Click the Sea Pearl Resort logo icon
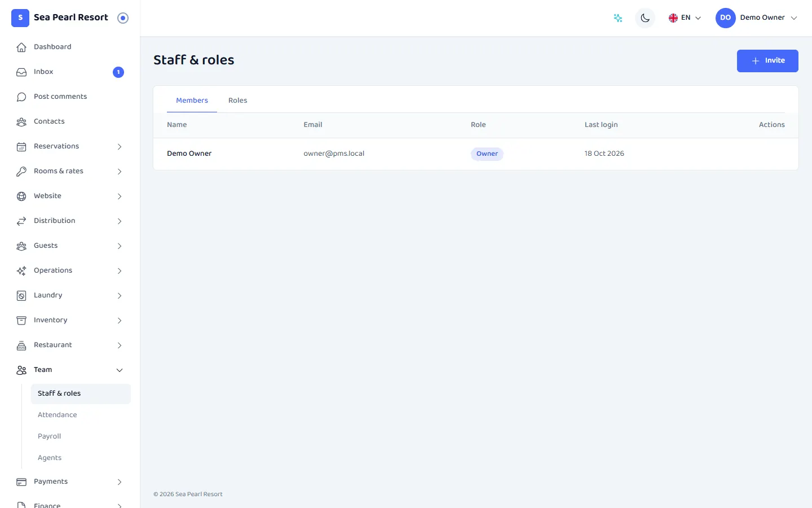The height and width of the screenshot is (508, 812). [20, 17]
